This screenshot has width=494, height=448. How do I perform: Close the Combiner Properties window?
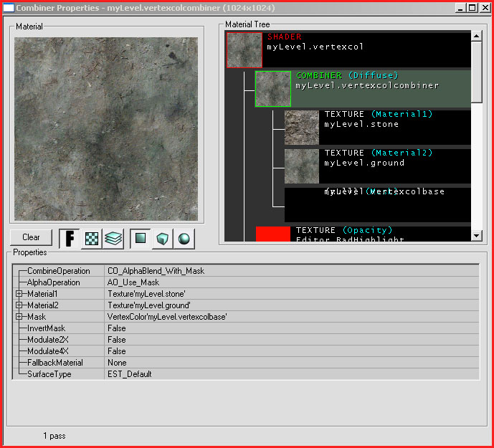click(x=485, y=8)
